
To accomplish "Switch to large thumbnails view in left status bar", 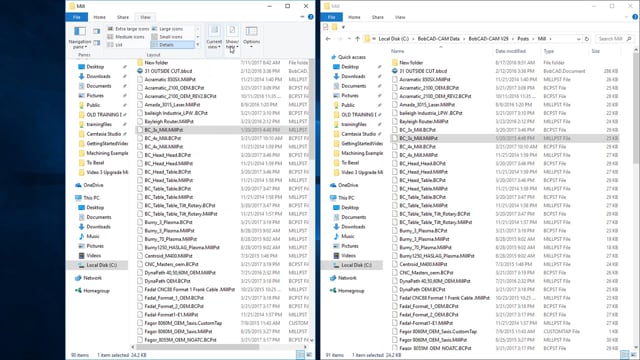I will click(x=309, y=355).
